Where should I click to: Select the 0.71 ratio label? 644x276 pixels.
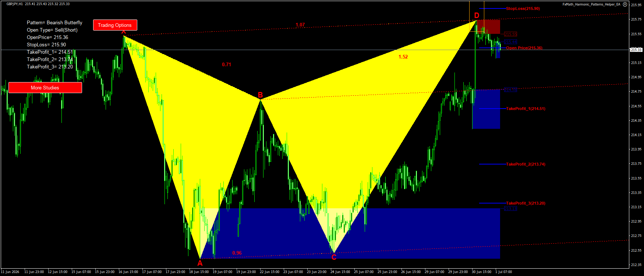[x=227, y=64]
